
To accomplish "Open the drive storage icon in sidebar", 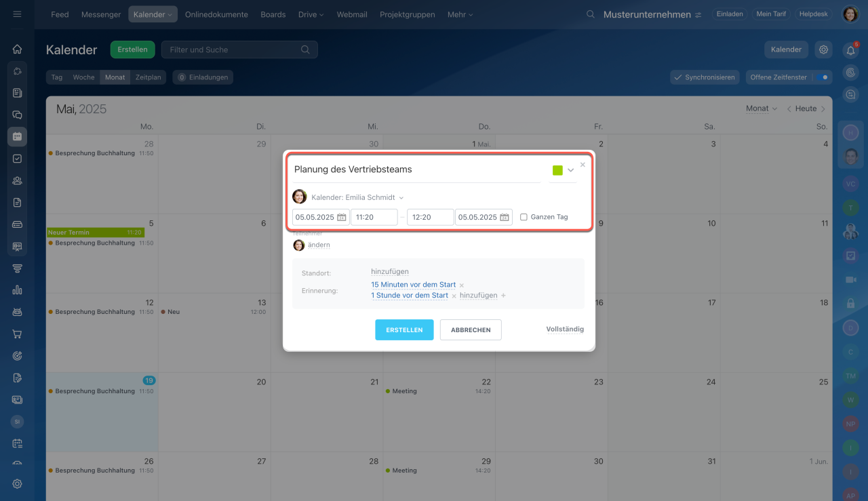I will [17, 224].
